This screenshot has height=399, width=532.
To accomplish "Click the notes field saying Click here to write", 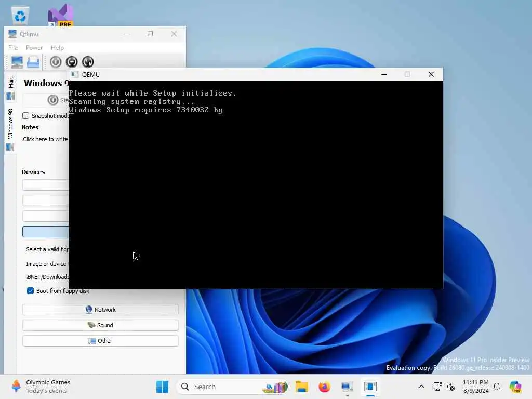I will pyautogui.click(x=45, y=139).
